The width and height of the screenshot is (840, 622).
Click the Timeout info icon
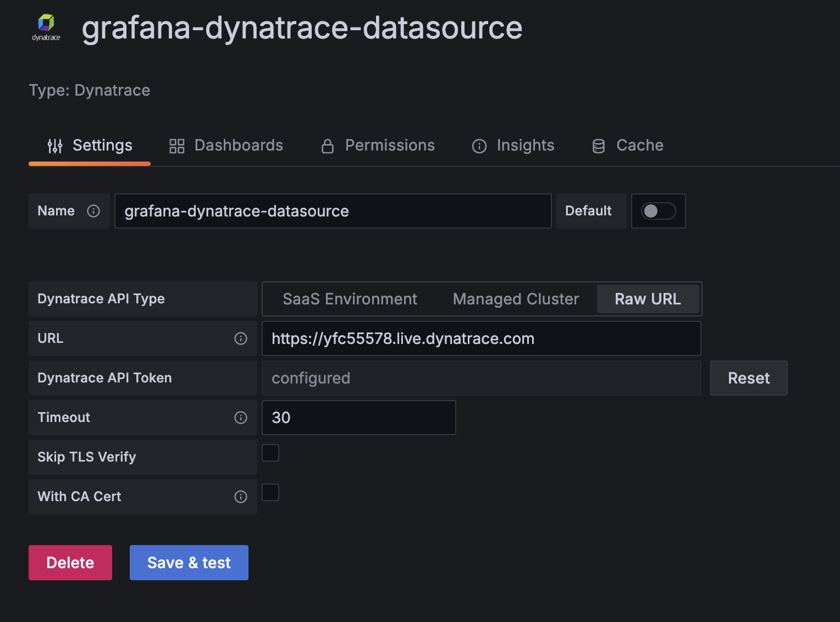pos(241,418)
